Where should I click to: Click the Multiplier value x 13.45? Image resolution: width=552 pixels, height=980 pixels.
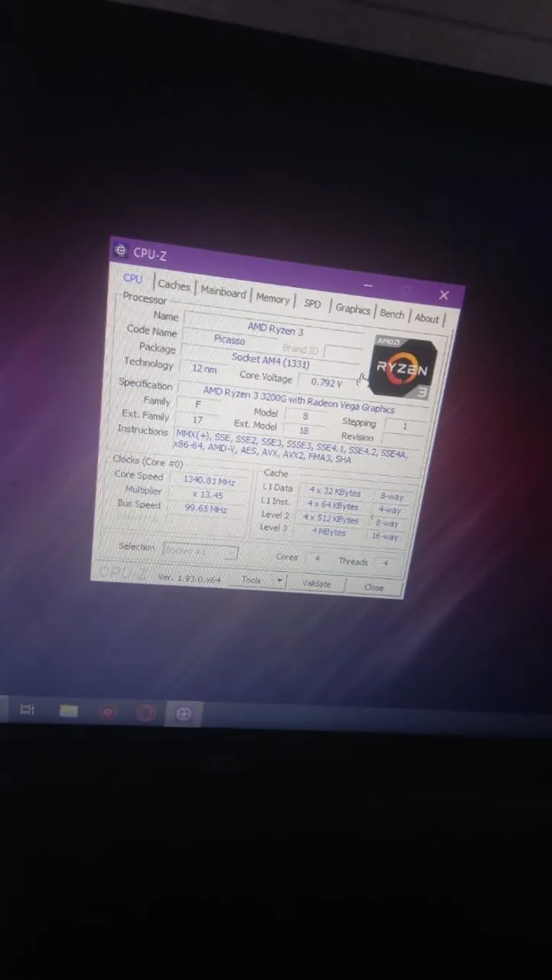(x=207, y=495)
